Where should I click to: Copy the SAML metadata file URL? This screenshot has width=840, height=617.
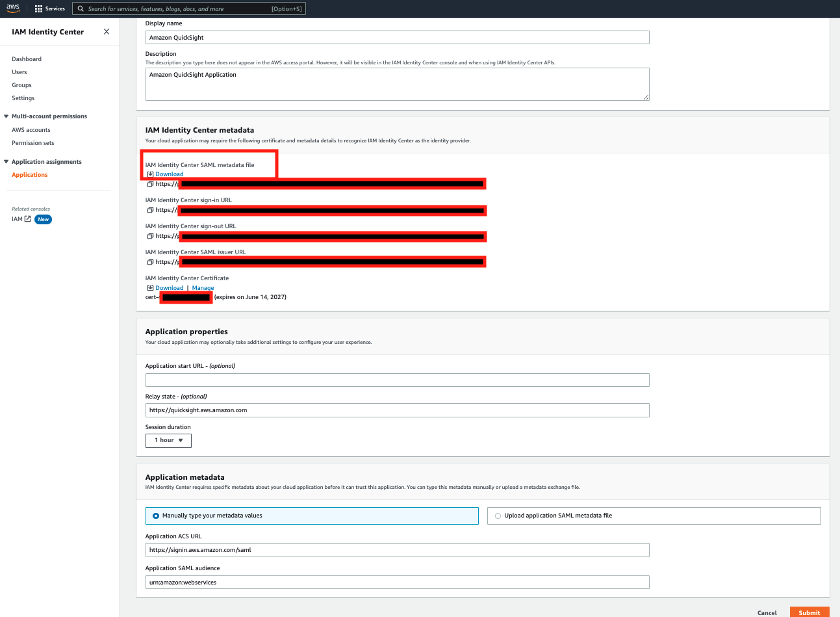coord(150,184)
